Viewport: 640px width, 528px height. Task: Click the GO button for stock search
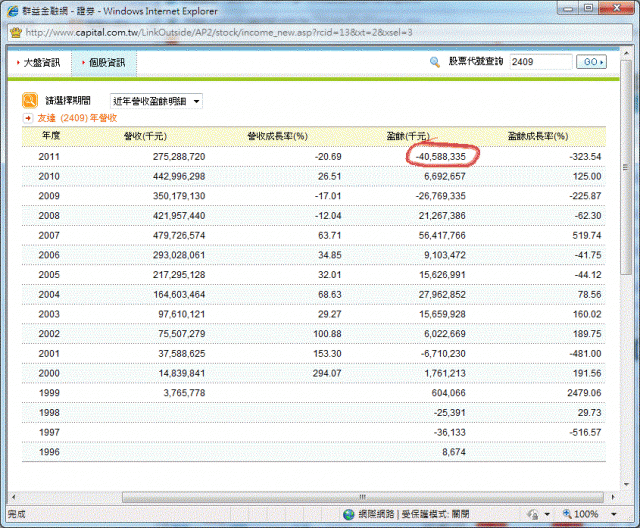[x=591, y=62]
